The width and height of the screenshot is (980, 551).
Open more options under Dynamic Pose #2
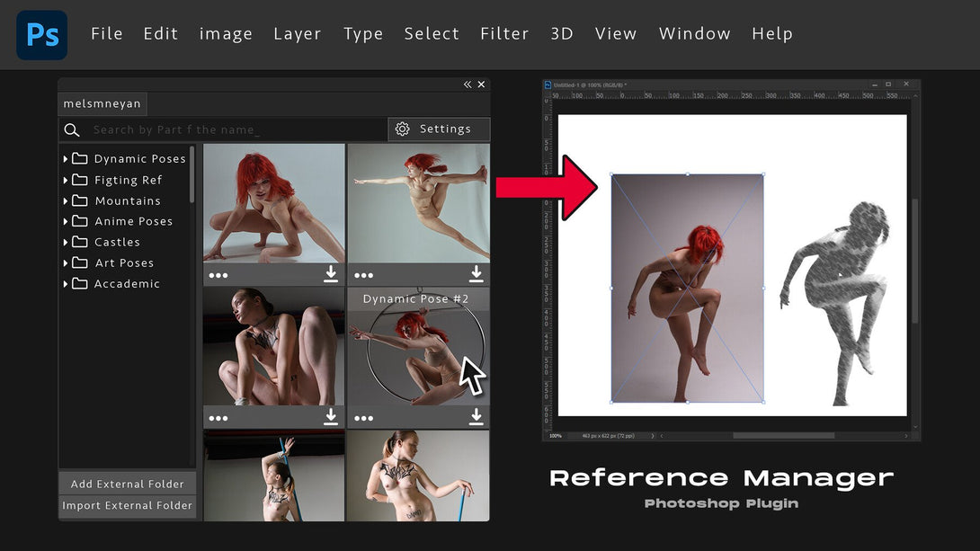pos(364,419)
